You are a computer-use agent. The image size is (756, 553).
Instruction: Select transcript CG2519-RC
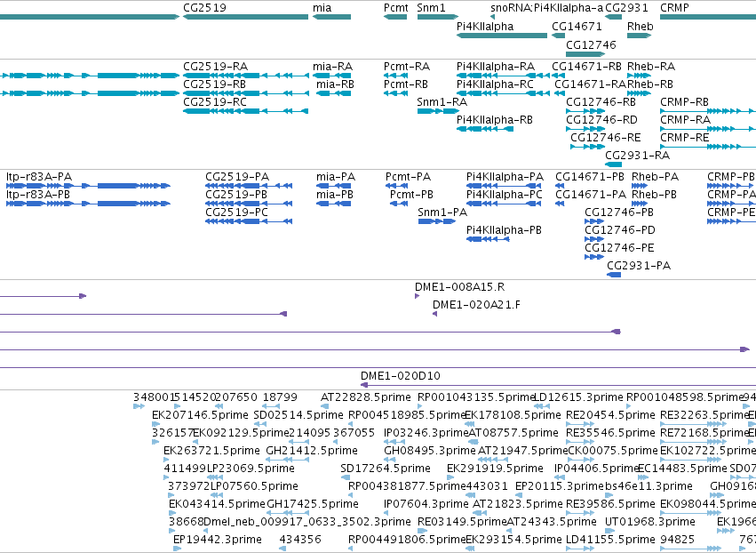coord(245,111)
